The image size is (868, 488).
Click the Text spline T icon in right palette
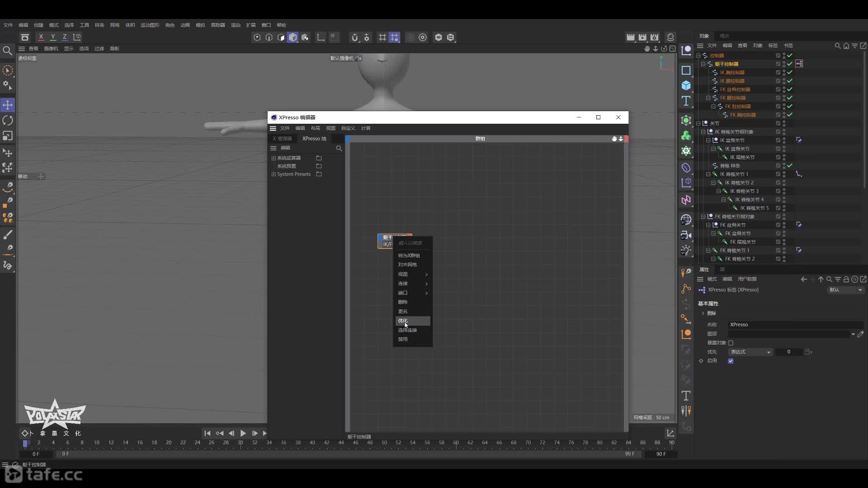coord(686,101)
